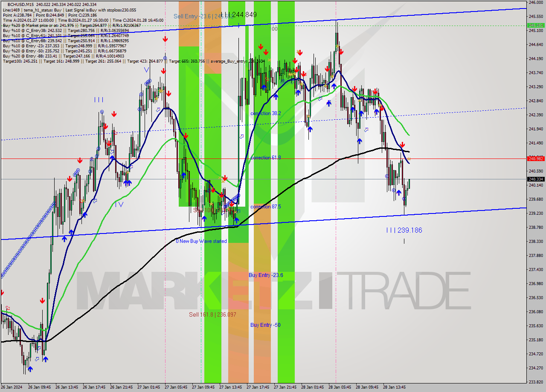The width and height of the screenshot is (546, 392).
Task: Click the 236.080 price axis label
Action: pyautogui.click(x=536, y=311)
